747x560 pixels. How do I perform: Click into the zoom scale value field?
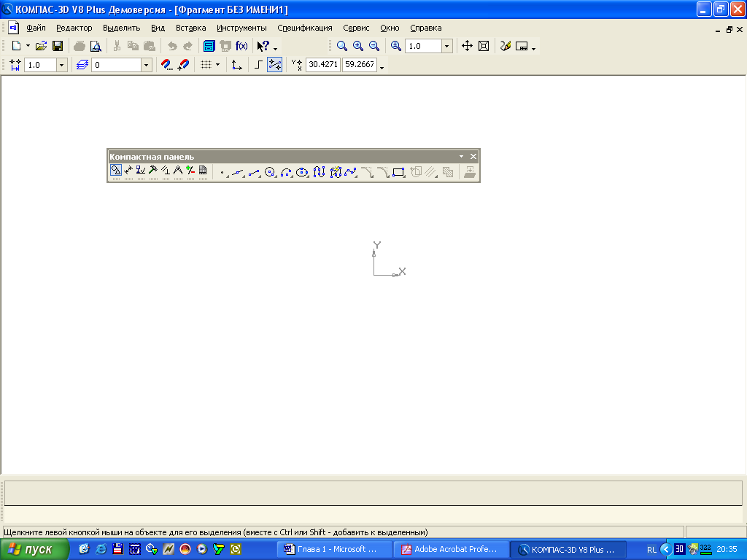(424, 46)
